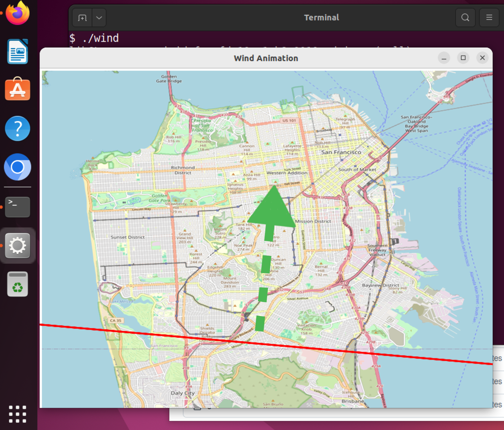Image resolution: width=504 pixels, height=430 pixels.
Task: Click the San Francisco map label
Action: click(x=341, y=152)
